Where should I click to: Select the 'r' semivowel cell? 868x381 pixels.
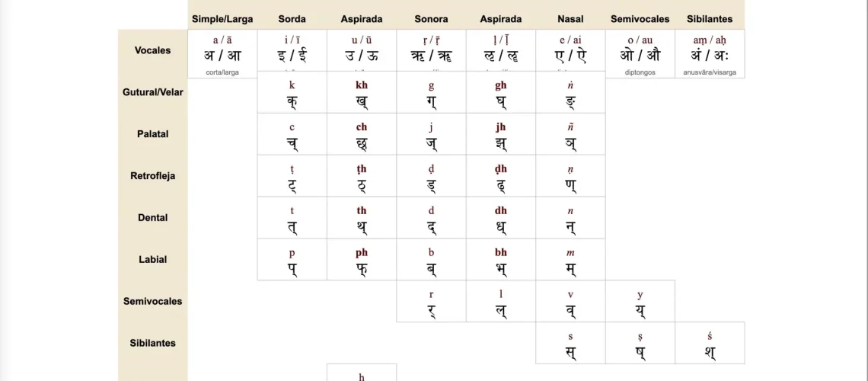[x=431, y=302]
